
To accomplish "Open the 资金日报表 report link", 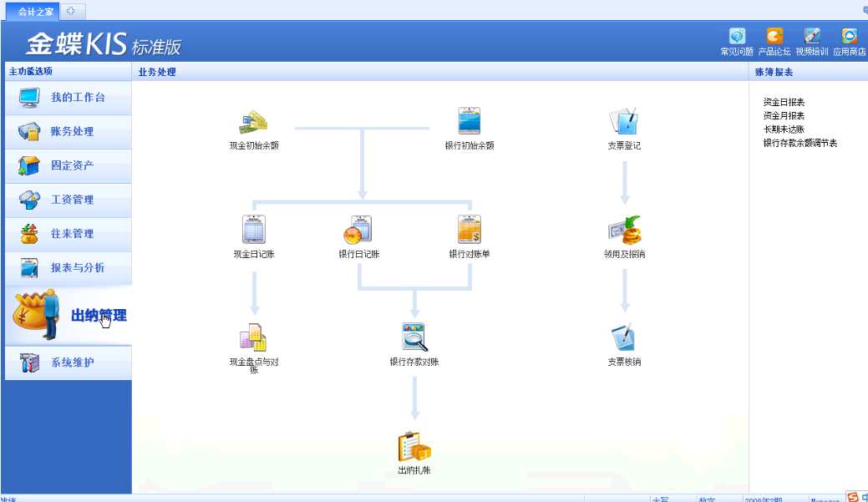I will pyautogui.click(x=784, y=103).
